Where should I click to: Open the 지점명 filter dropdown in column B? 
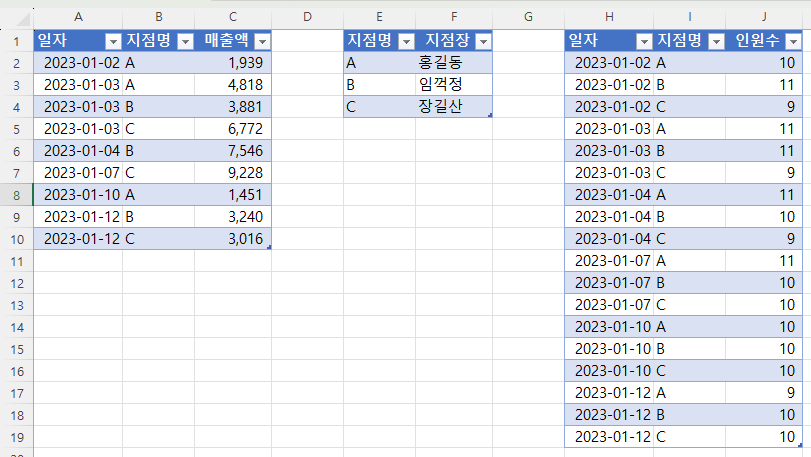185,41
